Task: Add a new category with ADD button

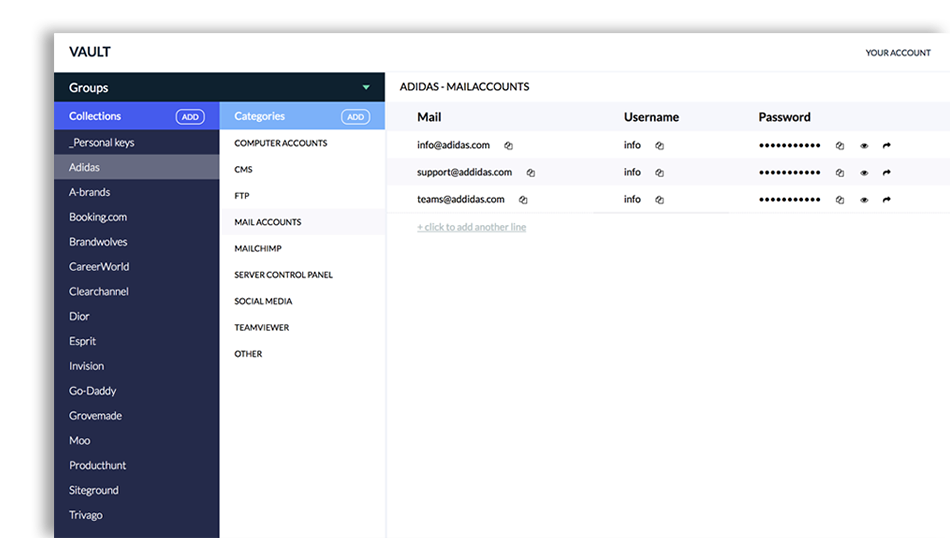Action: pos(356,117)
